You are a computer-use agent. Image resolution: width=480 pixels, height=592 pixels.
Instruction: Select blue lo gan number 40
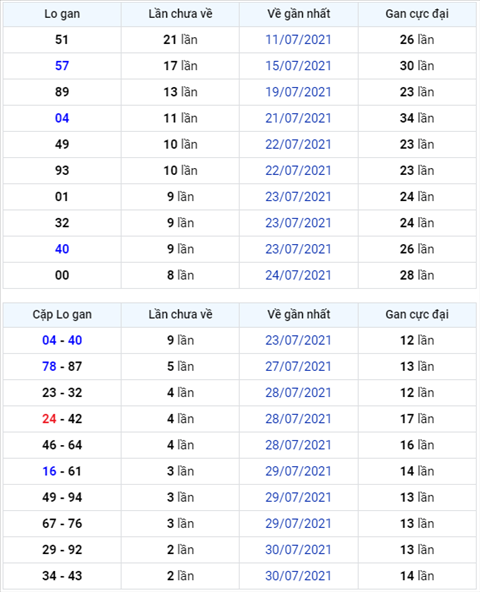62,249
